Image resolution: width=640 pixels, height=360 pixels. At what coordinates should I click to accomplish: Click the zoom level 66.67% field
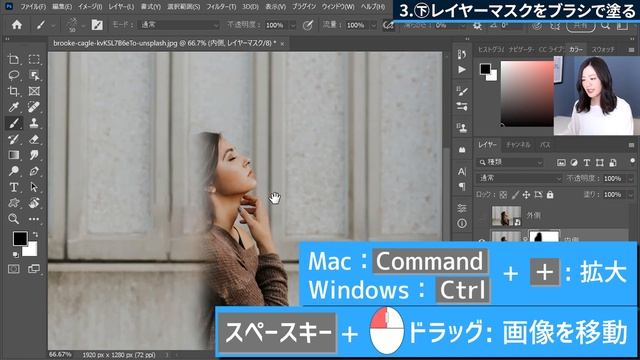point(60,355)
